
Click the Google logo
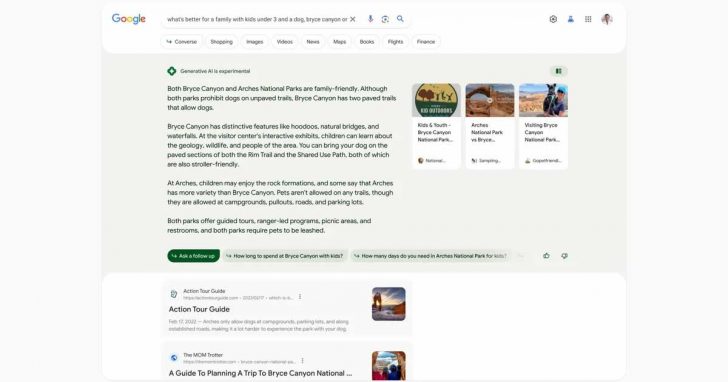129,19
